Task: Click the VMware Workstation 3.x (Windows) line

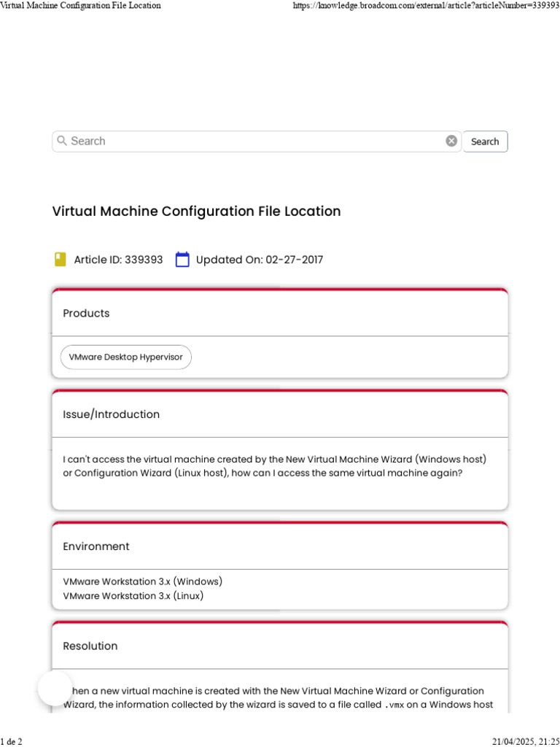Action: (143, 581)
